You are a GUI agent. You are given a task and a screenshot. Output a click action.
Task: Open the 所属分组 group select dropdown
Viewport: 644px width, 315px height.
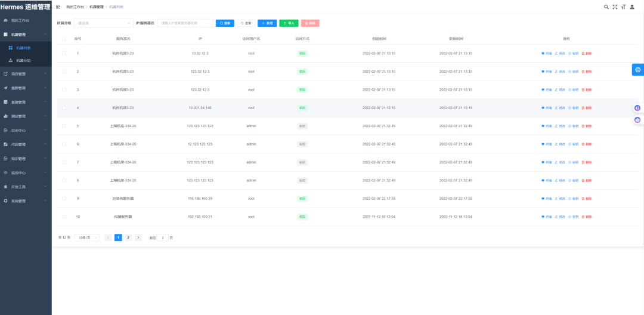coord(104,23)
